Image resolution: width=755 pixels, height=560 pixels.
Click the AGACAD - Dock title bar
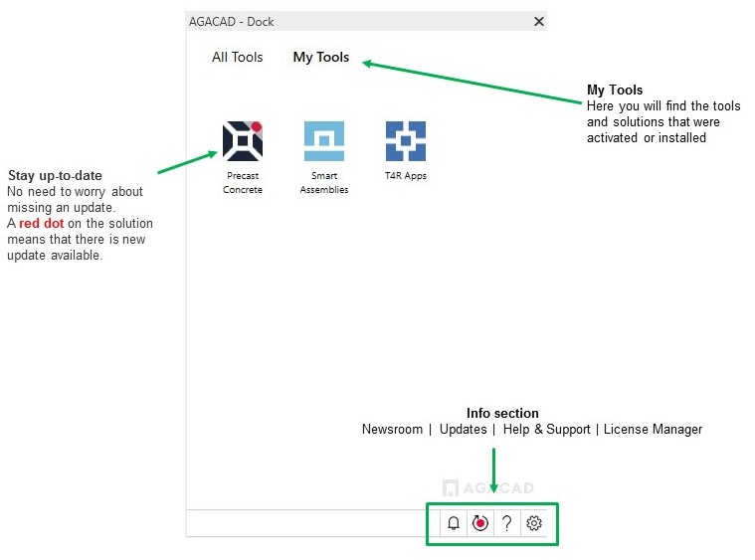point(366,22)
